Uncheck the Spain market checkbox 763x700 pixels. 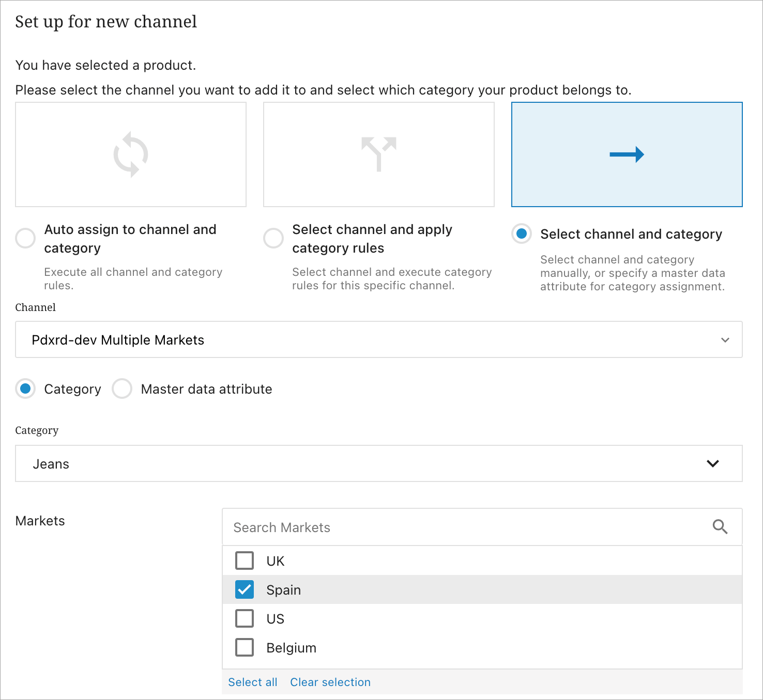[245, 589]
